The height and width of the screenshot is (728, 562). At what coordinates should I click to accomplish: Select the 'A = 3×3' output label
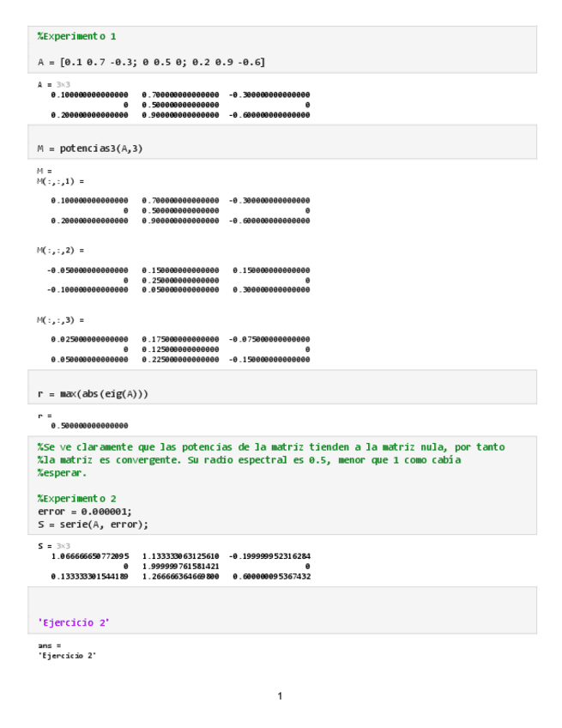[53, 84]
